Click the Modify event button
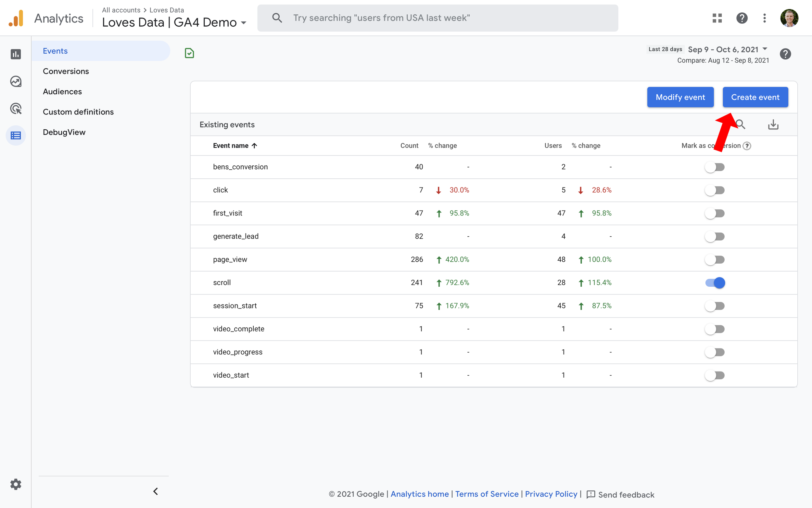812x508 pixels. pyautogui.click(x=680, y=97)
